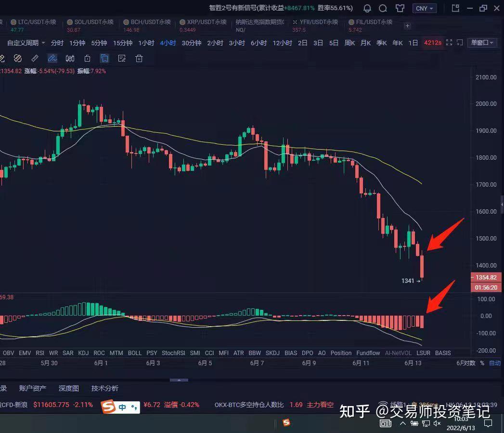This screenshot has width=504, height=433.
Task: Collapse the right side panel handle
Action: [502, 204]
